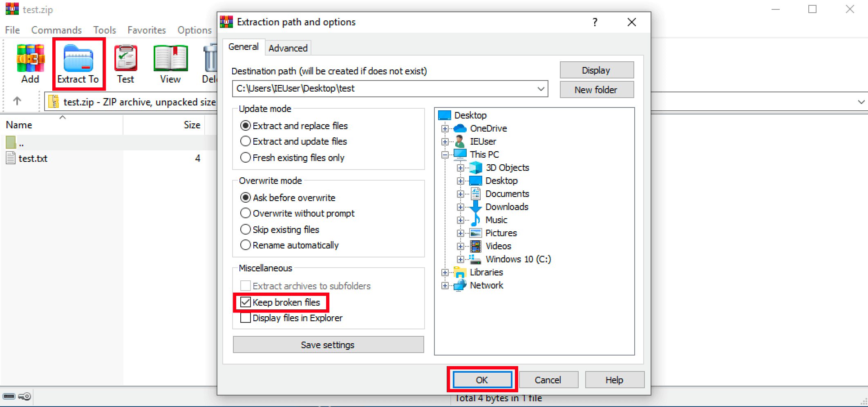Enable Display files in Explorer checkbox
Screen dimensions: 868x407
point(246,318)
